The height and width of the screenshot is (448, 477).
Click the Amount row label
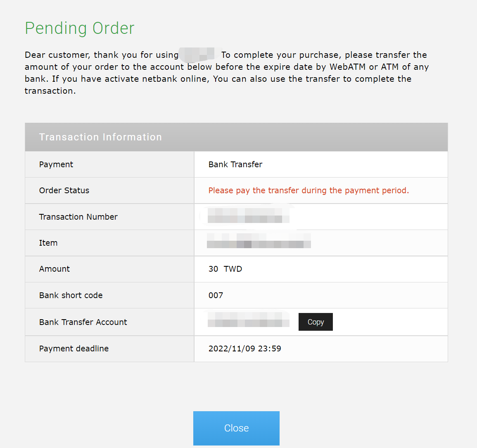[x=55, y=269]
